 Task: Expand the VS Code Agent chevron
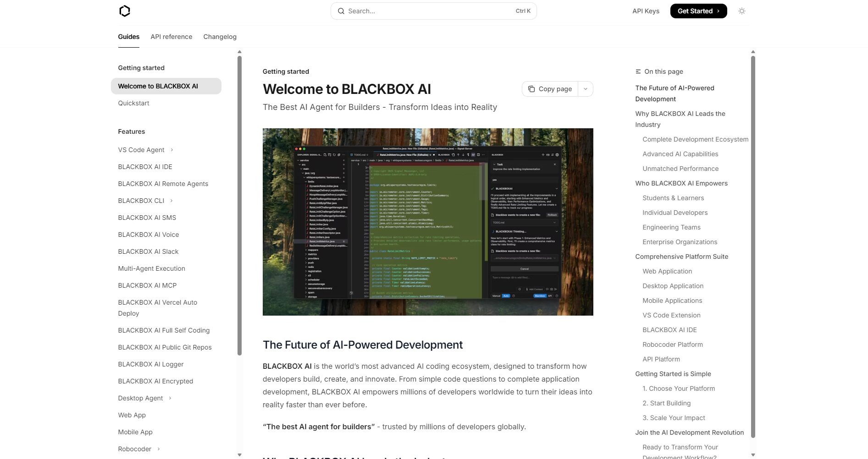pyautogui.click(x=172, y=150)
